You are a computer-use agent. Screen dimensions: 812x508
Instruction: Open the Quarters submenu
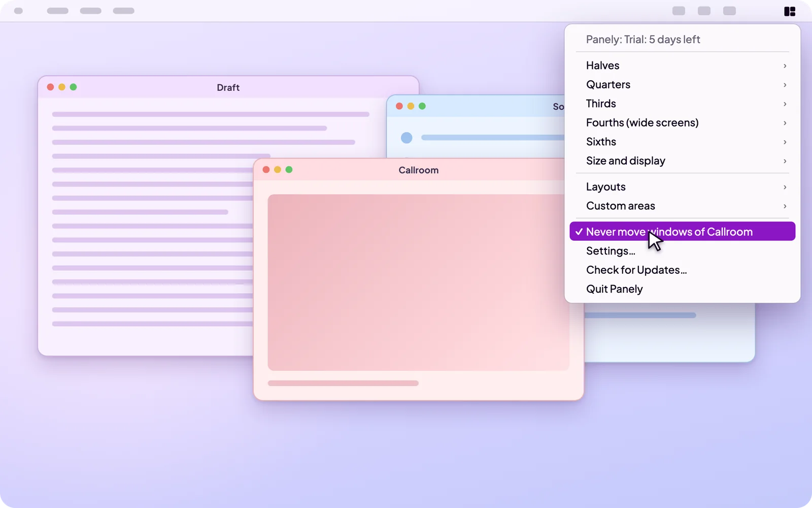coord(682,85)
